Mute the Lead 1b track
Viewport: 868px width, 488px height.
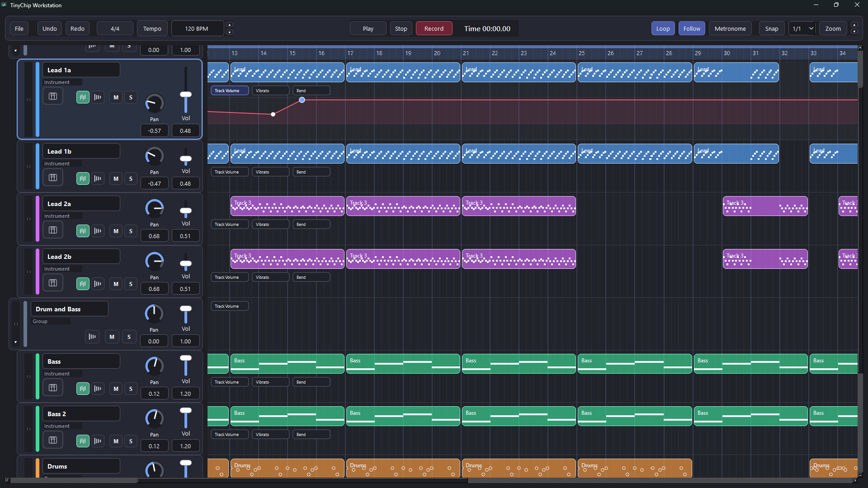[116, 178]
